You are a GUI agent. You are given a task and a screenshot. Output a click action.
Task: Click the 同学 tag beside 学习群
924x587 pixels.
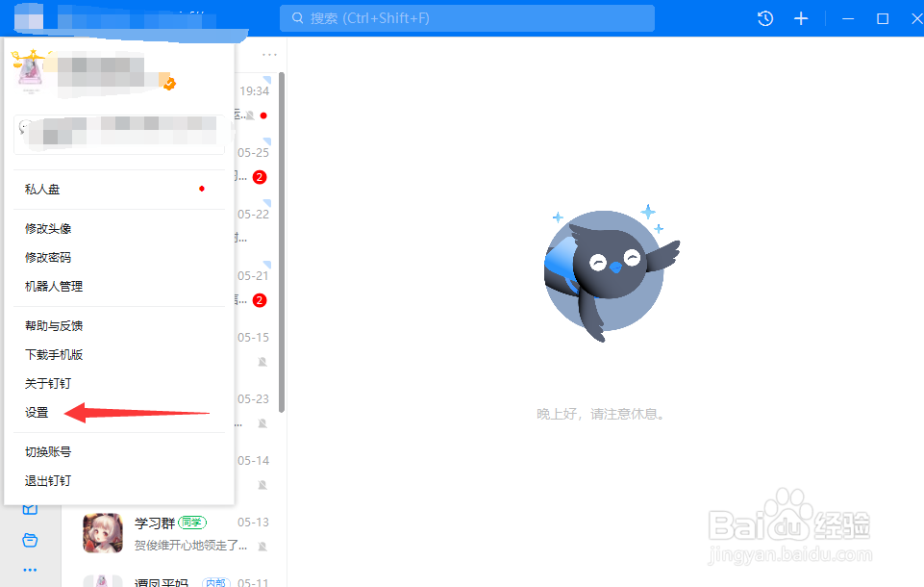pyautogui.click(x=191, y=523)
